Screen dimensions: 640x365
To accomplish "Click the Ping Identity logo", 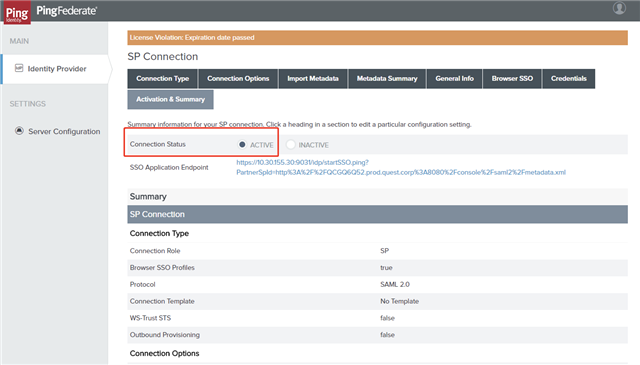I will pos(17,13).
